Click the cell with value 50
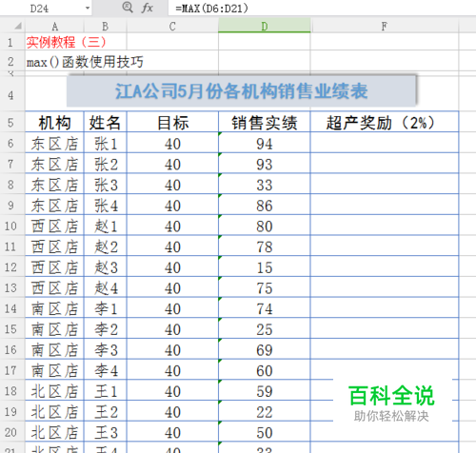This screenshot has height=453, width=476. pyautogui.click(x=265, y=432)
